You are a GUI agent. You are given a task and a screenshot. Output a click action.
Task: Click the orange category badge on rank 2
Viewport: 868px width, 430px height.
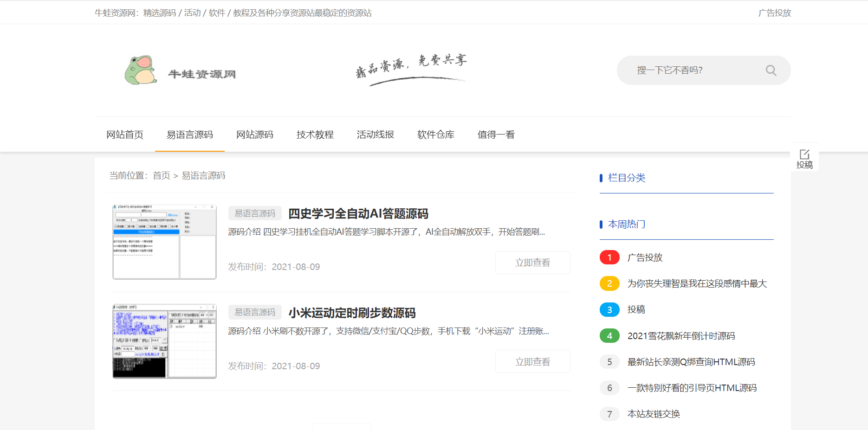(609, 283)
